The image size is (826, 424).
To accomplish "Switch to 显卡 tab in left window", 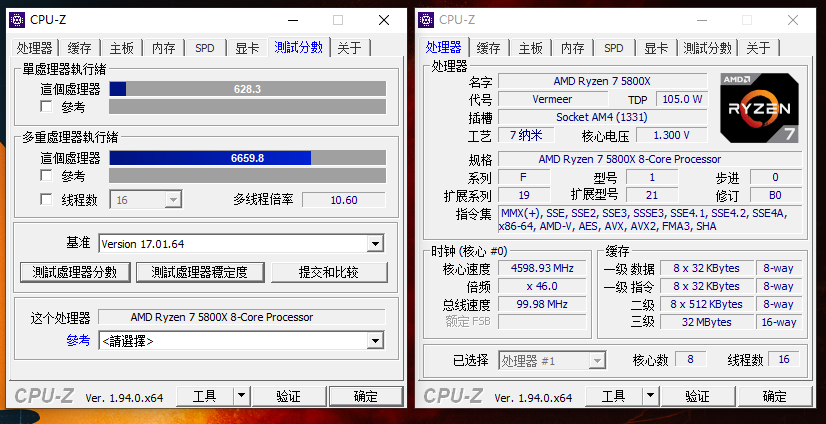I will click(247, 48).
